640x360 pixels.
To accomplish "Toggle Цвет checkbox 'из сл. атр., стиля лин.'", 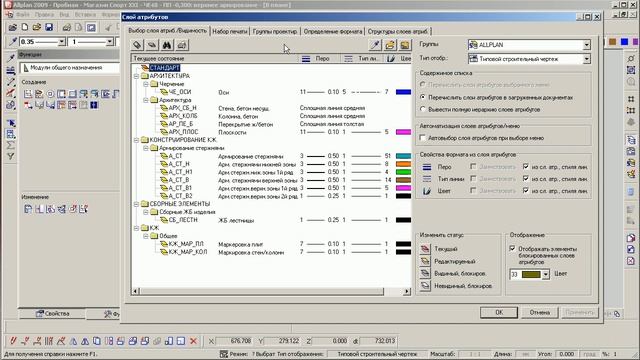I will point(526,191).
